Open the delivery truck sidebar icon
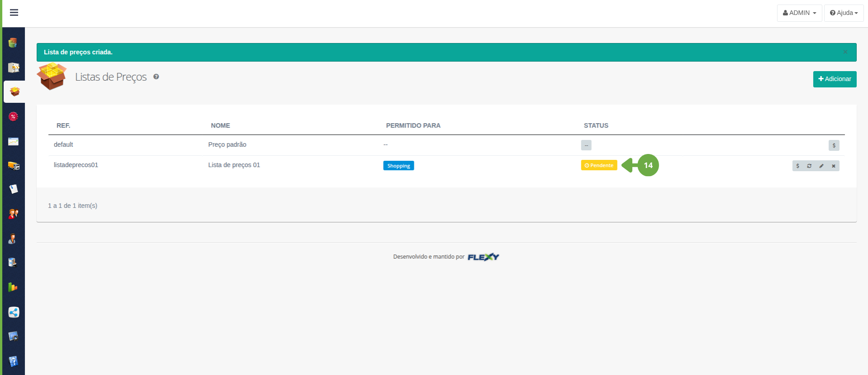The image size is (868, 375). (x=14, y=166)
